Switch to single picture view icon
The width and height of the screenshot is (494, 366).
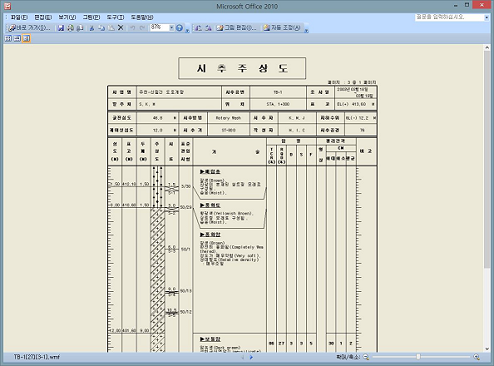26,39
